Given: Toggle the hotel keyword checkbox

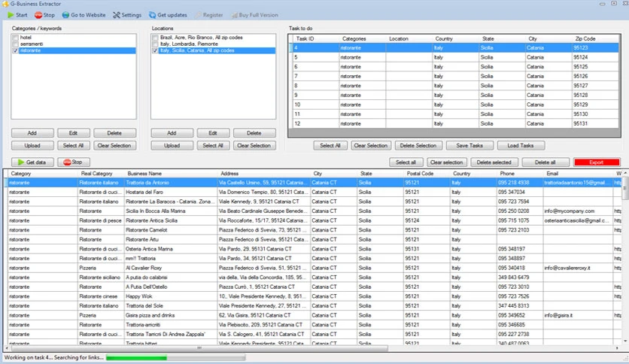Looking at the screenshot, I should coord(15,38).
